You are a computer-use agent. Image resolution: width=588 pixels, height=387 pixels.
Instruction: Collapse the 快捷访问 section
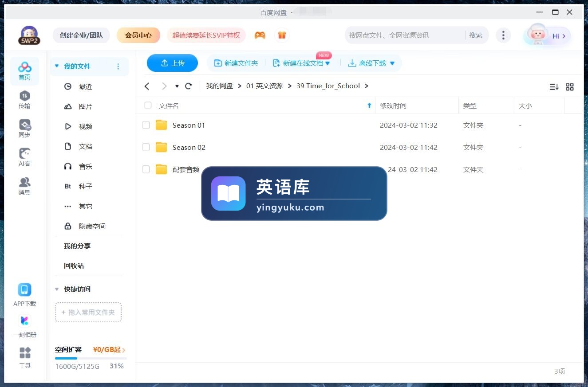click(x=56, y=289)
